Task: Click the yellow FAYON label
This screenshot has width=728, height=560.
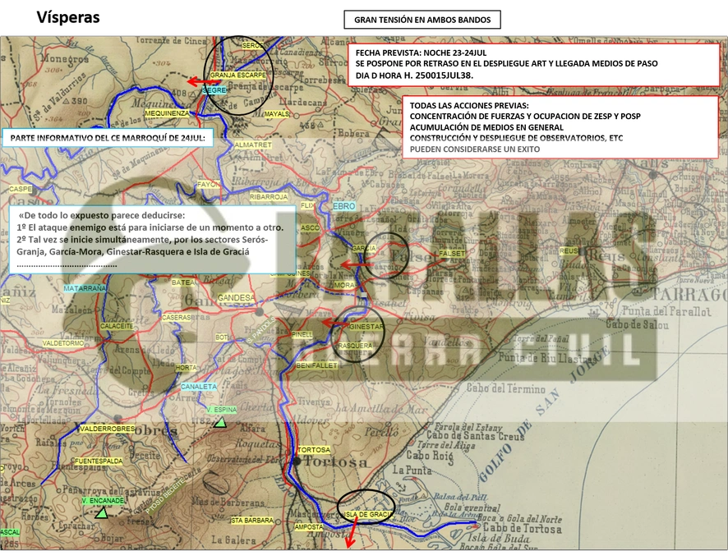Action: click(x=209, y=184)
